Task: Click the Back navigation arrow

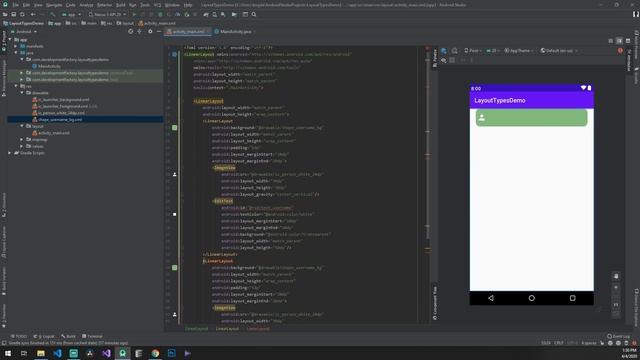Action: point(33,14)
